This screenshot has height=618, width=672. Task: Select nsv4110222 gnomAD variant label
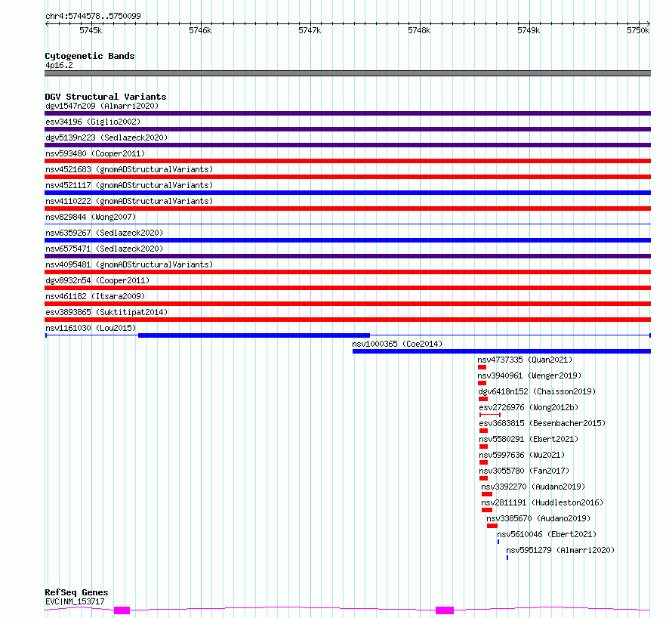[x=129, y=201]
